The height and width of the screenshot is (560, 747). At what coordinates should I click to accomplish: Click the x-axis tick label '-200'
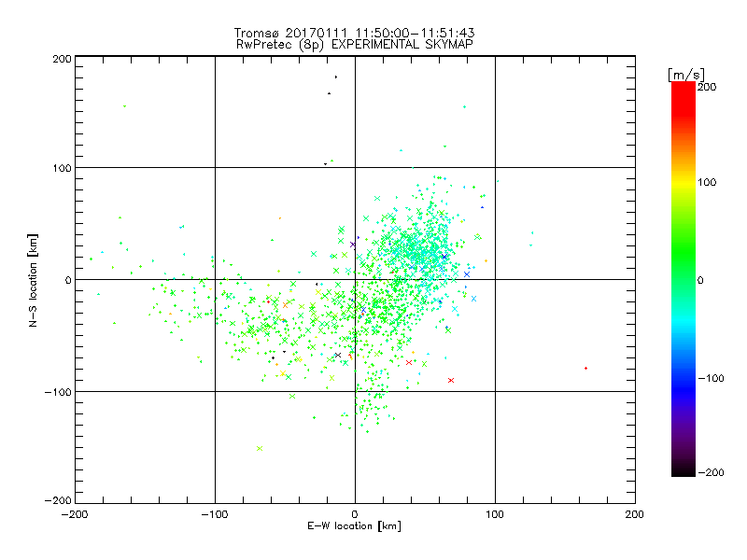[x=75, y=514]
